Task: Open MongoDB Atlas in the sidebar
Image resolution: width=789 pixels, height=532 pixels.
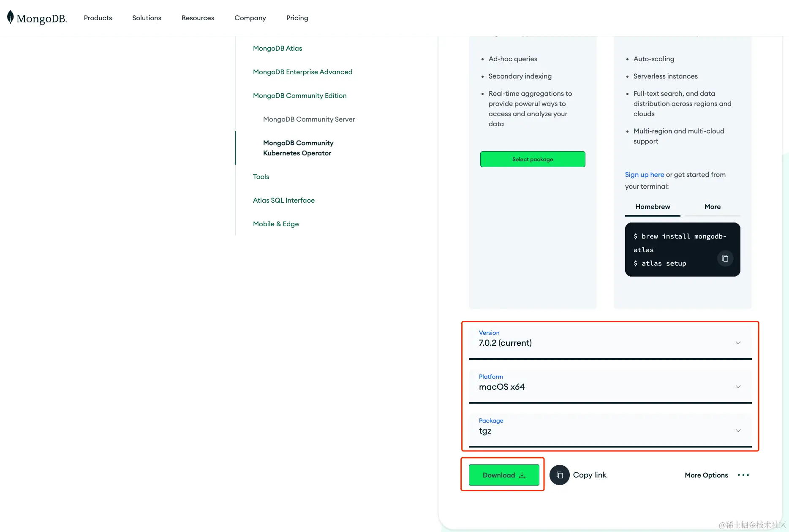Action: [x=278, y=48]
